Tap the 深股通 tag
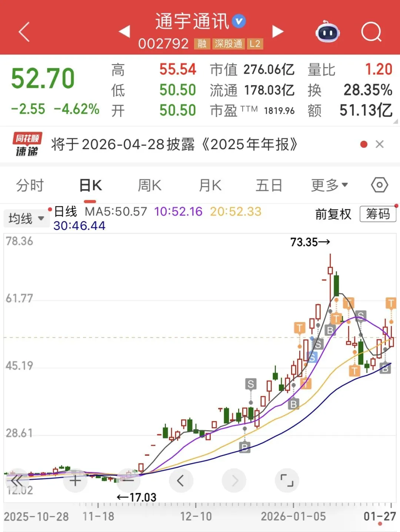 (x=228, y=44)
